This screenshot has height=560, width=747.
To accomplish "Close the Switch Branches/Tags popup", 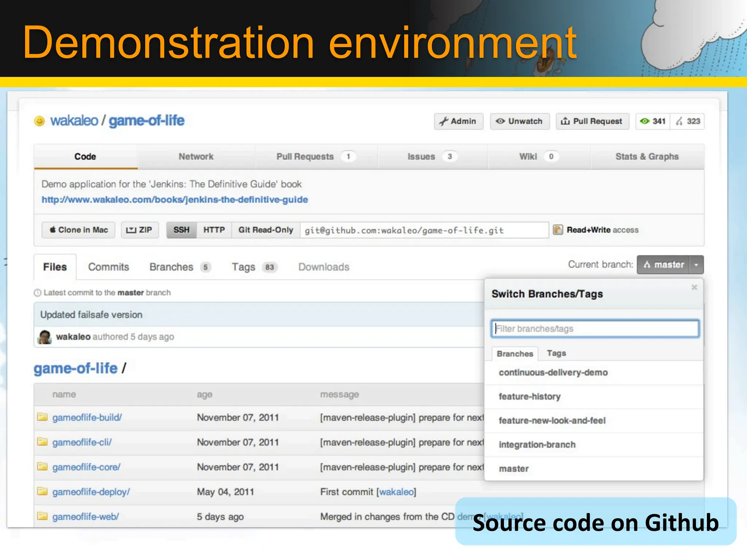I will pos(694,287).
